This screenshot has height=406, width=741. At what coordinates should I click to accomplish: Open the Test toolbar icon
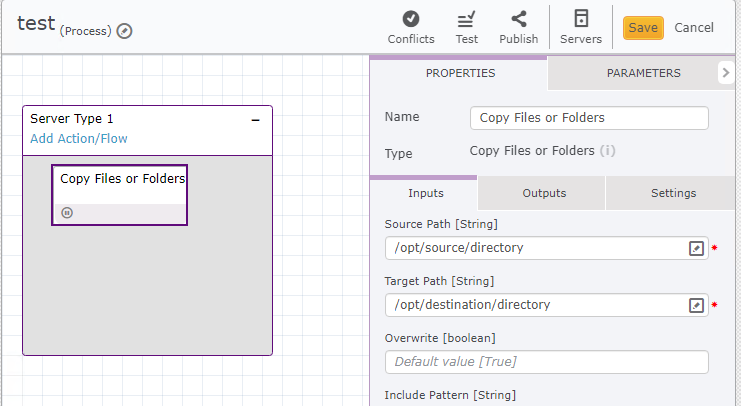(466, 19)
